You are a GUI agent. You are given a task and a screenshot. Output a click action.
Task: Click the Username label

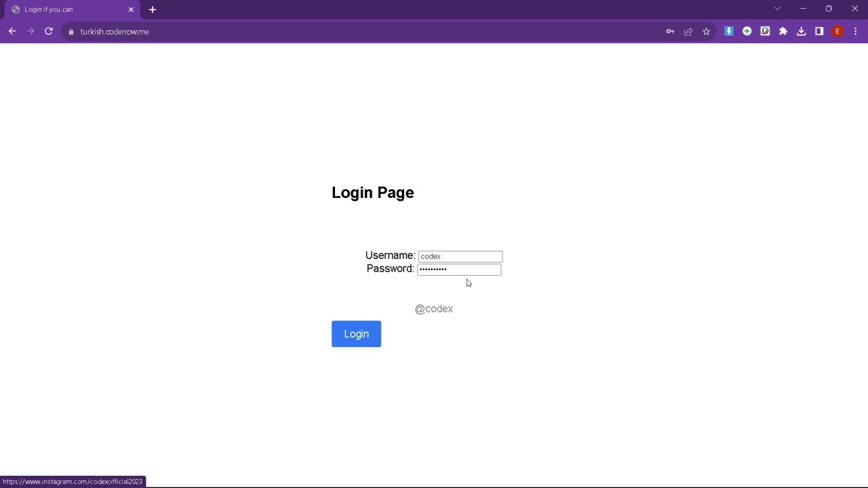tap(390, 256)
